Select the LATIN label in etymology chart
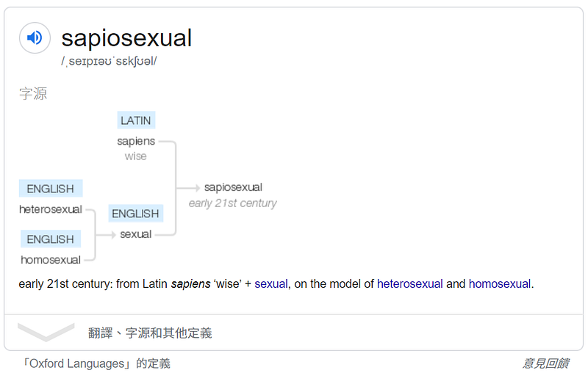 [136, 120]
